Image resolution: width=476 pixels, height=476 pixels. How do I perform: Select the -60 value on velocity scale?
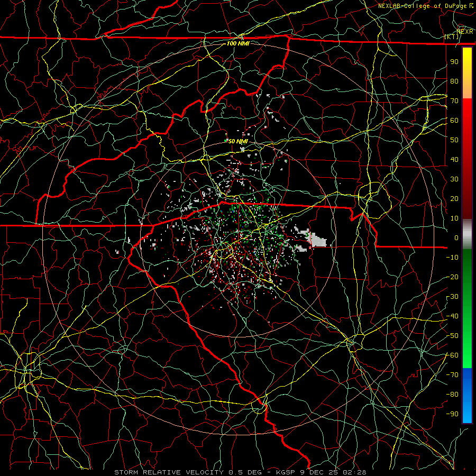point(452,355)
